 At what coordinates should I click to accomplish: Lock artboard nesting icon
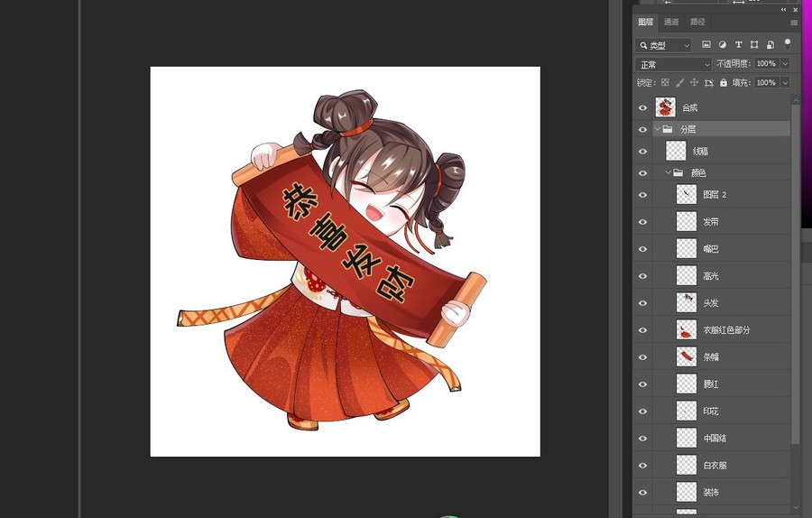[x=709, y=82]
